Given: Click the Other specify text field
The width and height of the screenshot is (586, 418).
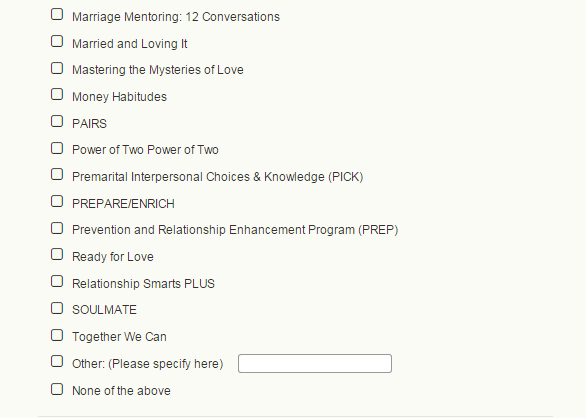Looking at the screenshot, I should [315, 363].
